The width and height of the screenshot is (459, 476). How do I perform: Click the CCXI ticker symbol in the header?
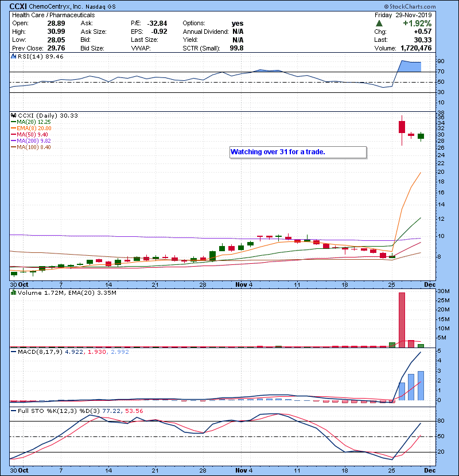[x=18, y=6]
